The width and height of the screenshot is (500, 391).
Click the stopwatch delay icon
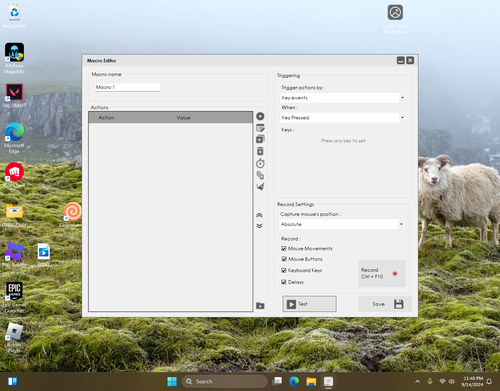click(x=260, y=163)
